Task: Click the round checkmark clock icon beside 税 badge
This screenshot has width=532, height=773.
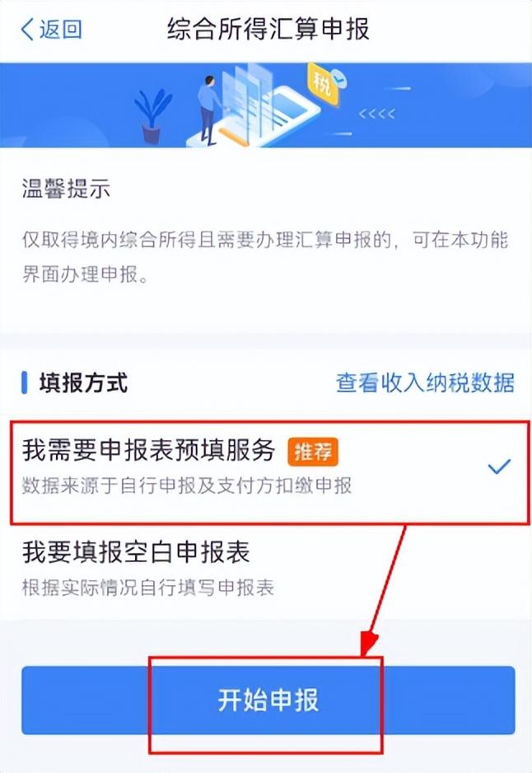Action: pyautogui.click(x=339, y=78)
